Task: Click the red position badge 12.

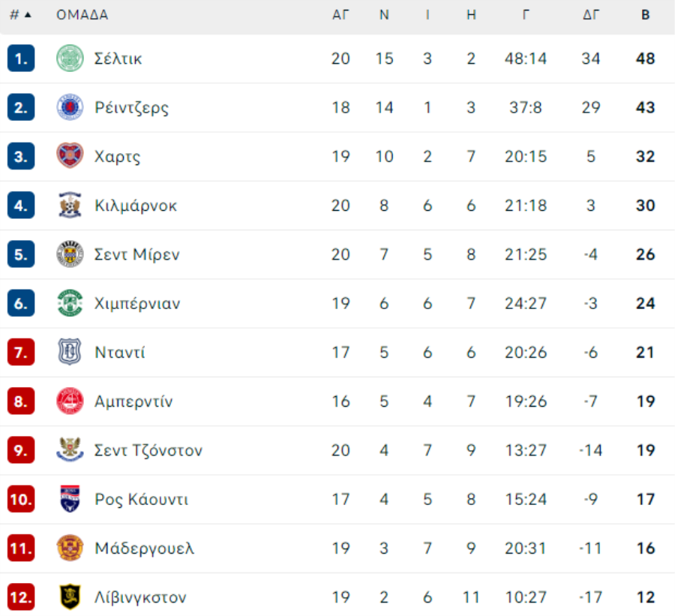Action: point(21,597)
